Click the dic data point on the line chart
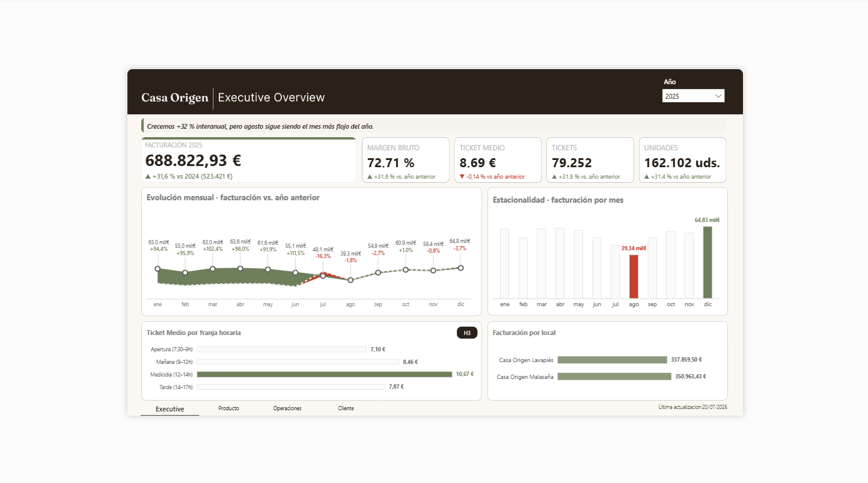This screenshot has height=483, width=868. (460, 268)
